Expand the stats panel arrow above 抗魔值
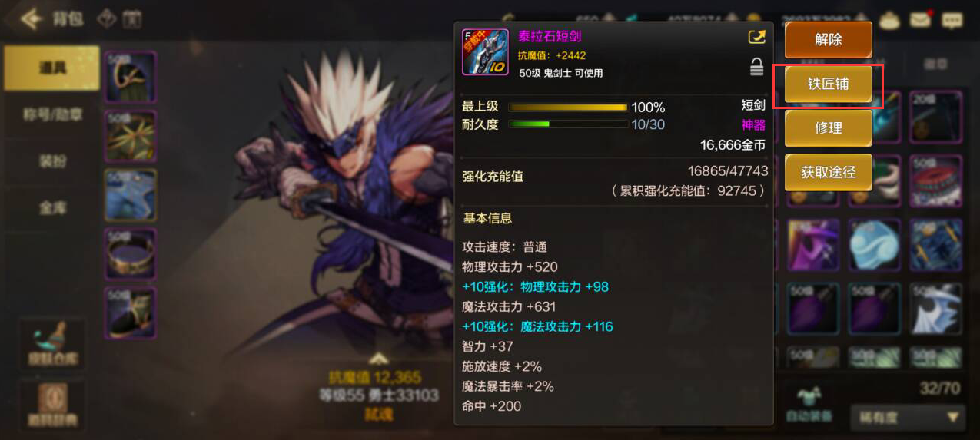Screen dimensions: 980x440 point(376,359)
